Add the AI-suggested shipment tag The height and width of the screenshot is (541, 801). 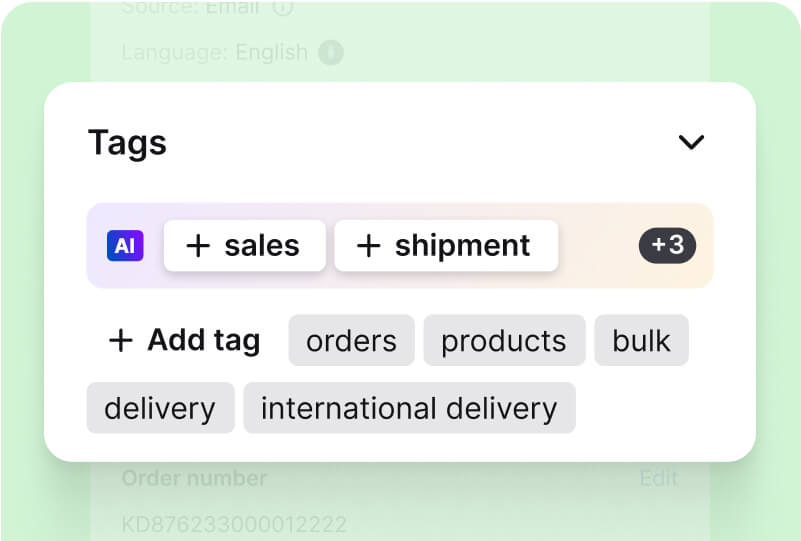445,246
